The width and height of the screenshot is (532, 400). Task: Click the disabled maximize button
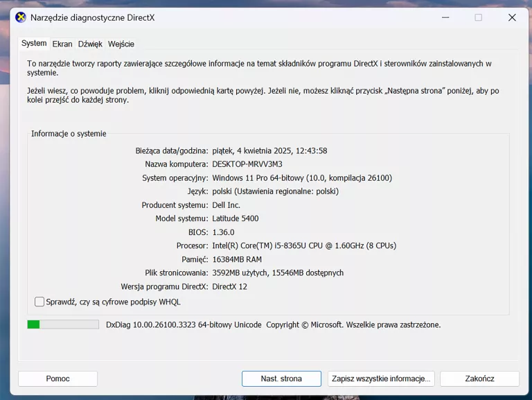pos(479,17)
